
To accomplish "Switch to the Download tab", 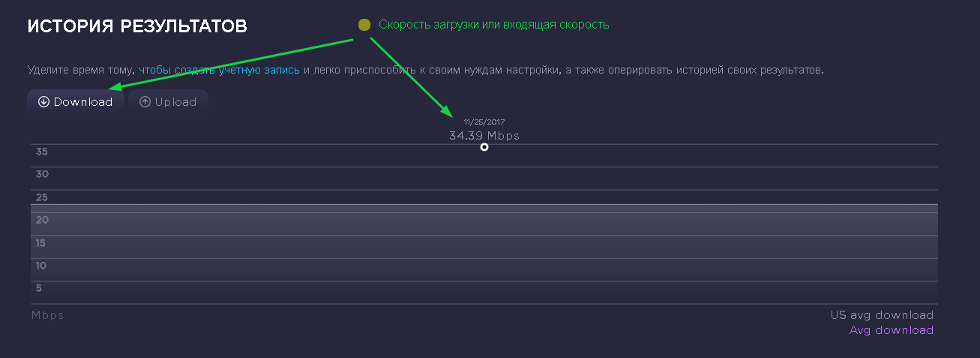I will point(76,102).
